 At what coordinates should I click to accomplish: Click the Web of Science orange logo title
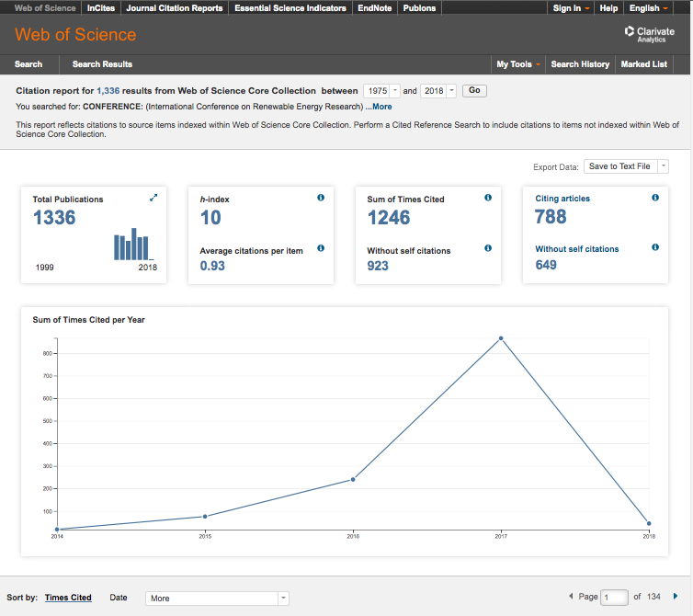(x=75, y=35)
